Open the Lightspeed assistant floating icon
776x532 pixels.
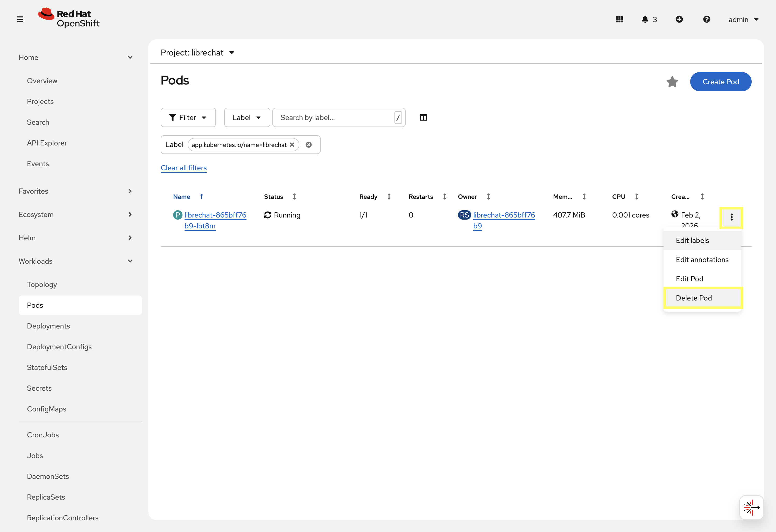(x=751, y=507)
